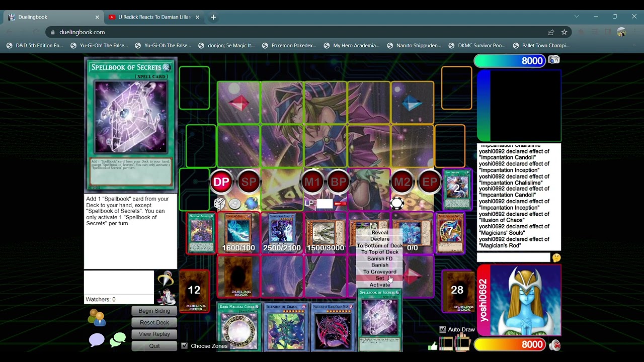
Task: Click the main deck showing 28
Action: click(x=457, y=291)
